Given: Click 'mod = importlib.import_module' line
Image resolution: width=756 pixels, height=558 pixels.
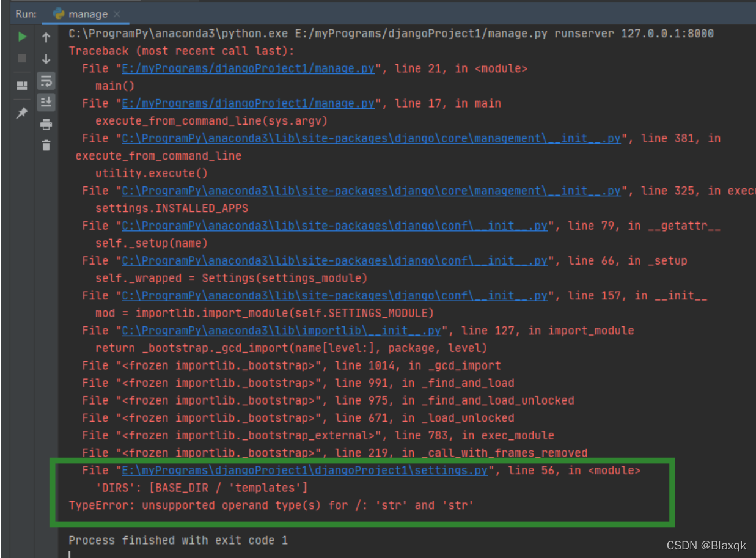Looking at the screenshot, I should (x=265, y=313).
